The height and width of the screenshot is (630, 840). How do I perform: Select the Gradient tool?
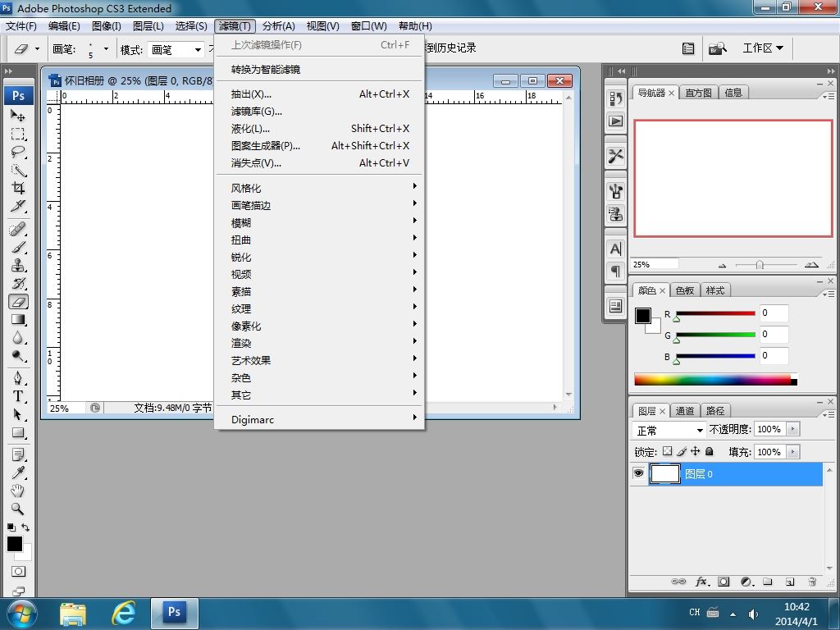tap(18, 320)
